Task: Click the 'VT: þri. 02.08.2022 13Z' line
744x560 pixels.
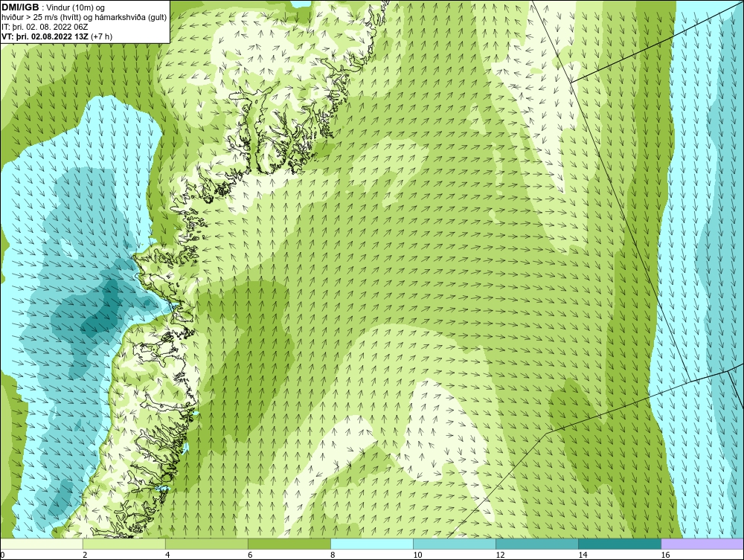Action: coord(57,36)
